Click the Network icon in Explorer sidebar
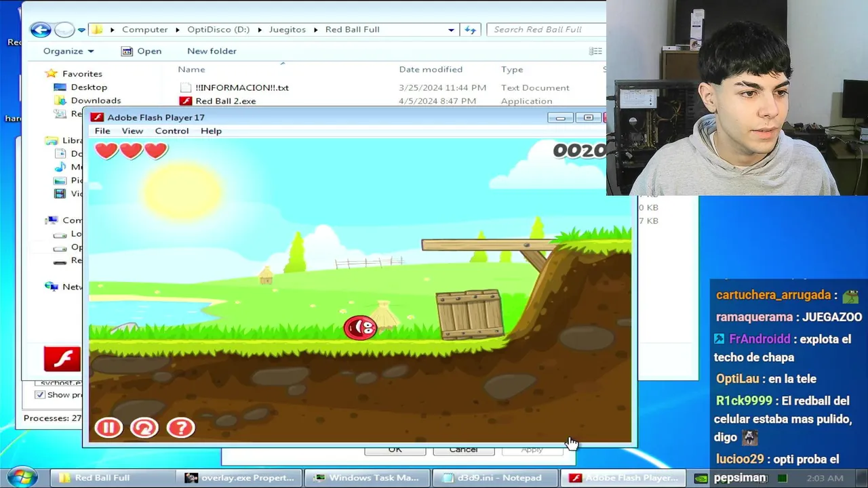The height and width of the screenshot is (488, 868). pos(52,287)
